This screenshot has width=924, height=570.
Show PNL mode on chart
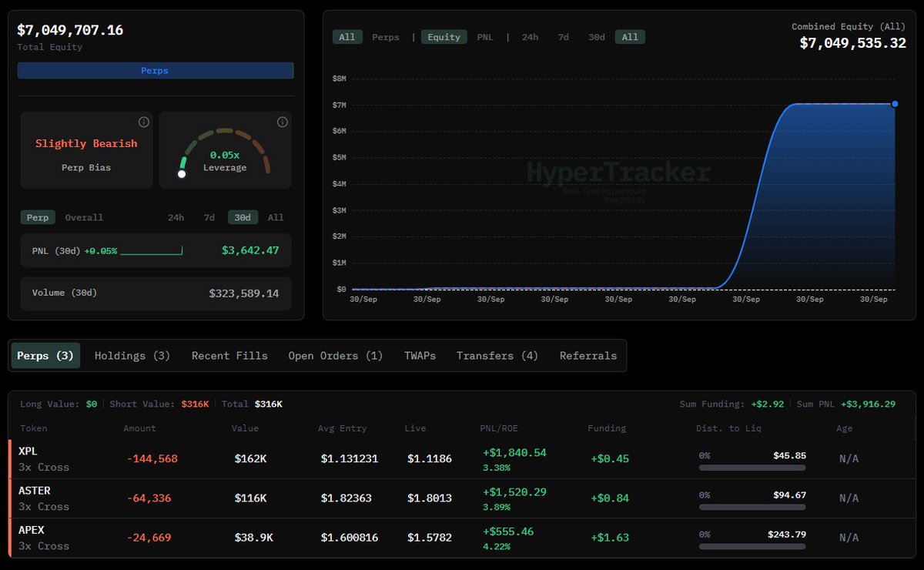(485, 37)
